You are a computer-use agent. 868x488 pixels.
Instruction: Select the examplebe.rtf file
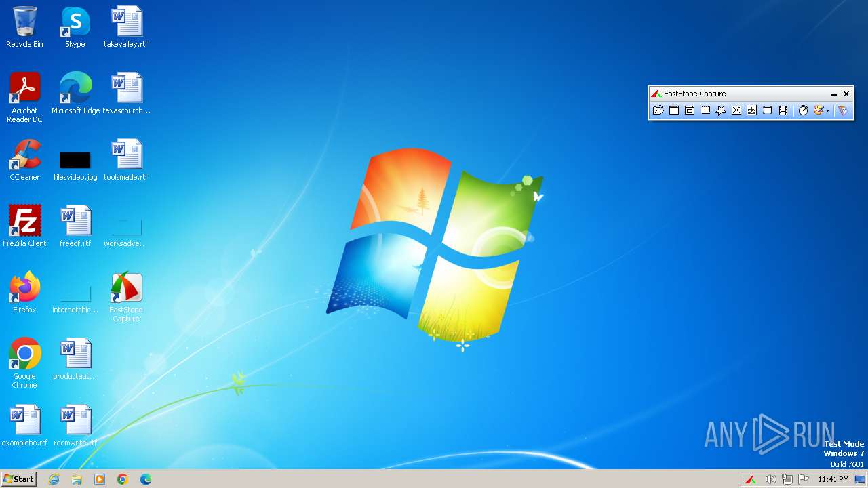click(24, 426)
